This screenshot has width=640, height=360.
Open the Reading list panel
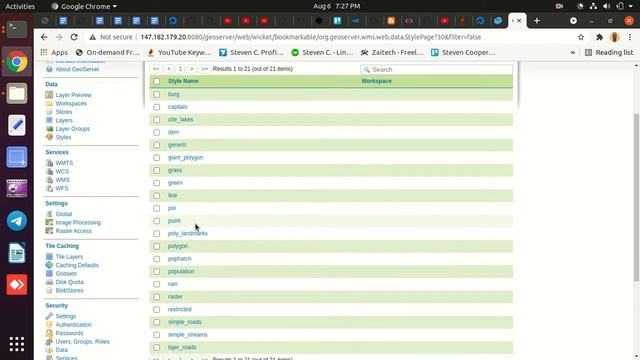[x=609, y=52]
